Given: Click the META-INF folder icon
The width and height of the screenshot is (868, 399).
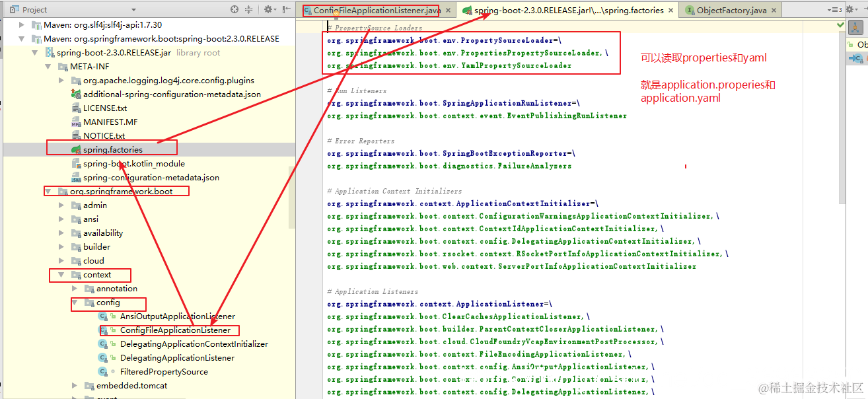Looking at the screenshot, I should click(63, 66).
